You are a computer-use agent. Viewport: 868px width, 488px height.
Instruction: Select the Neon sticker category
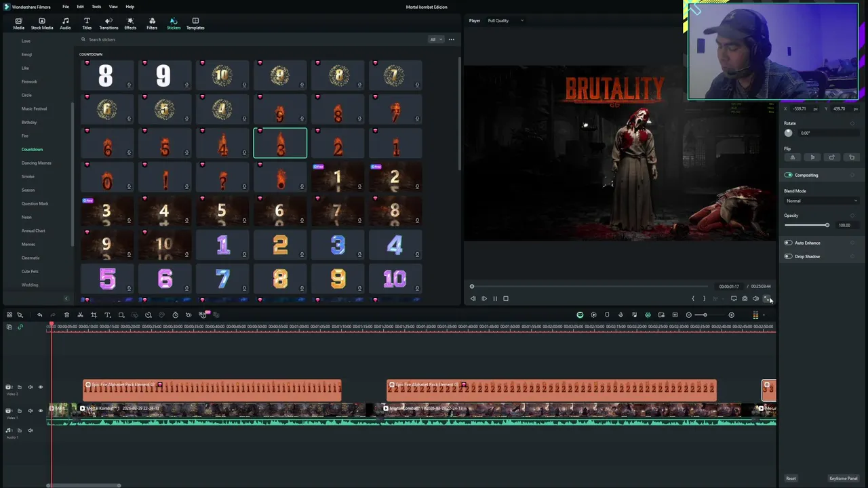tap(26, 217)
